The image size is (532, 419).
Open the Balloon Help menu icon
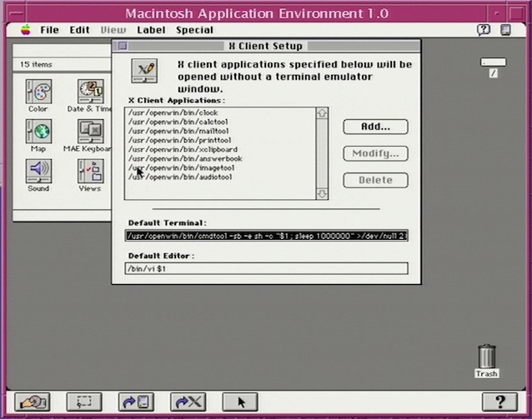[484, 30]
